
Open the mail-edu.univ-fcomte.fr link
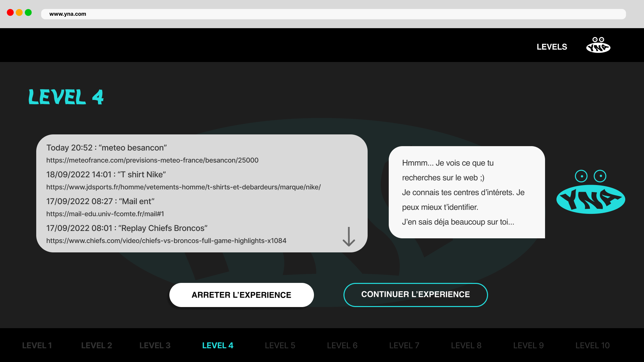[x=105, y=214]
